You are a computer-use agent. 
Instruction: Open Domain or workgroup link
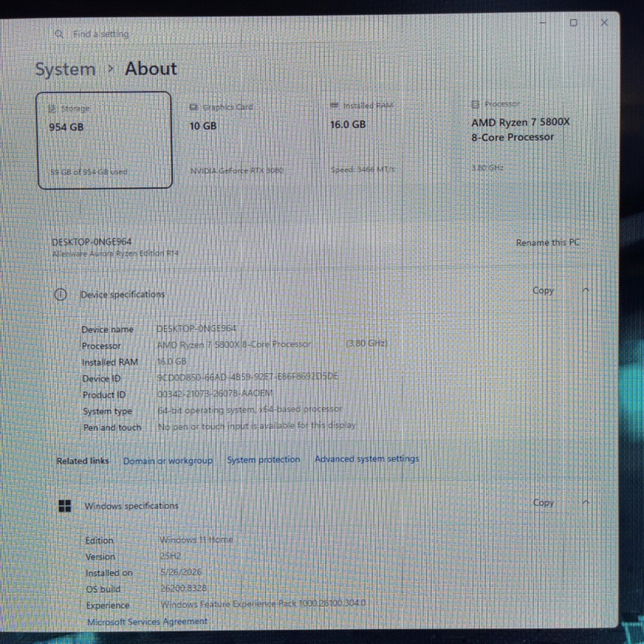pos(168,461)
